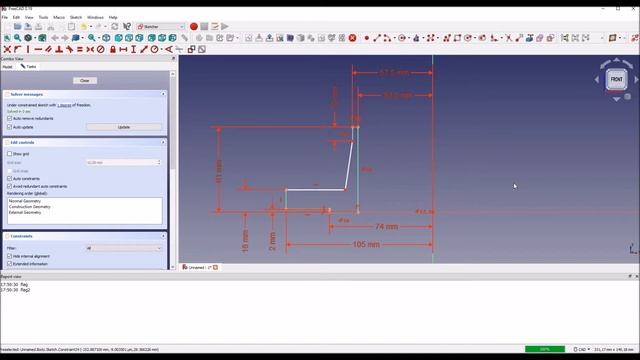Image resolution: width=640 pixels, height=360 pixels.
Task: Apply the symmetric constraint tool
Action: pos(90,49)
